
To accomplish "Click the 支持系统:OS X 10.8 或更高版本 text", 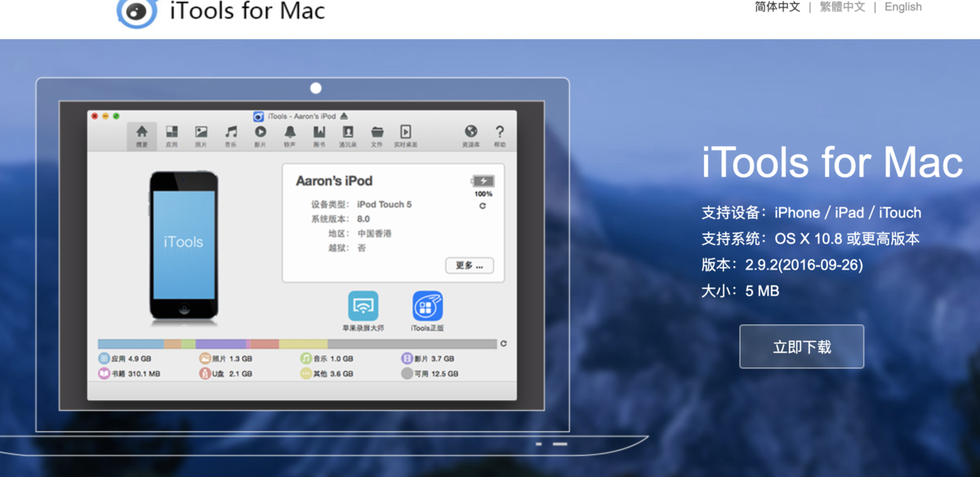I will coord(810,238).
